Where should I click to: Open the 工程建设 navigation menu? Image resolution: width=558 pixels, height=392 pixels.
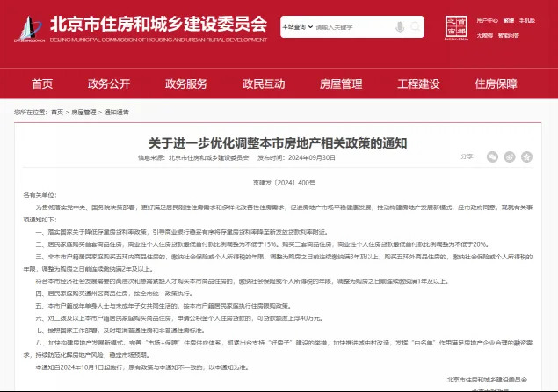pos(418,83)
